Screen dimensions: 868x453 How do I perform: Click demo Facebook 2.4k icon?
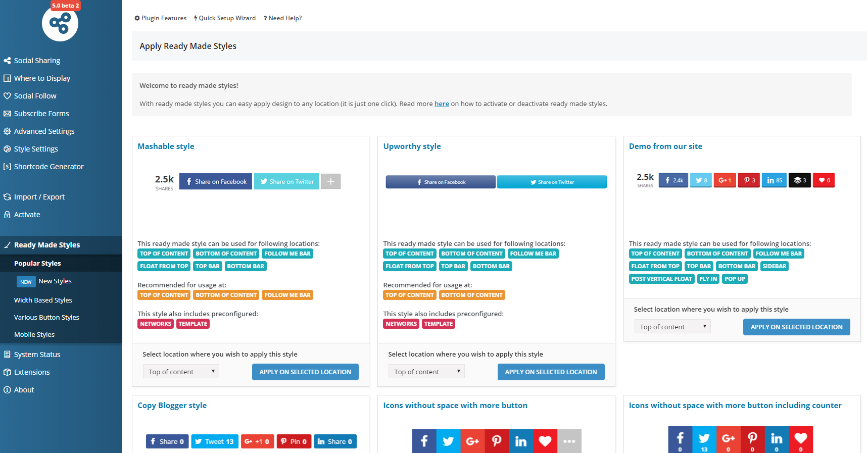673,180
